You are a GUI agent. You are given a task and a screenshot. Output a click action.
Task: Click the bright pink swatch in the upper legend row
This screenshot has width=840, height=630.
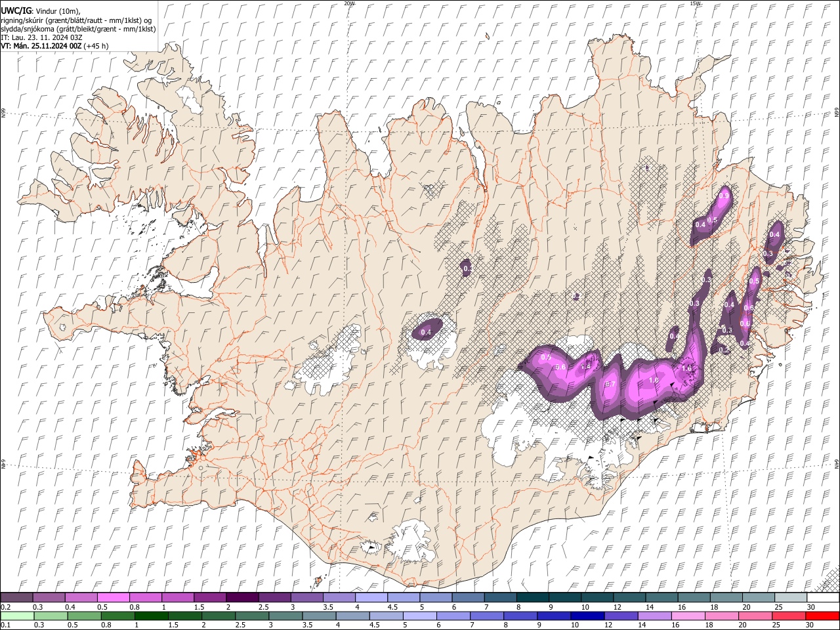click(x=114, y=598)
